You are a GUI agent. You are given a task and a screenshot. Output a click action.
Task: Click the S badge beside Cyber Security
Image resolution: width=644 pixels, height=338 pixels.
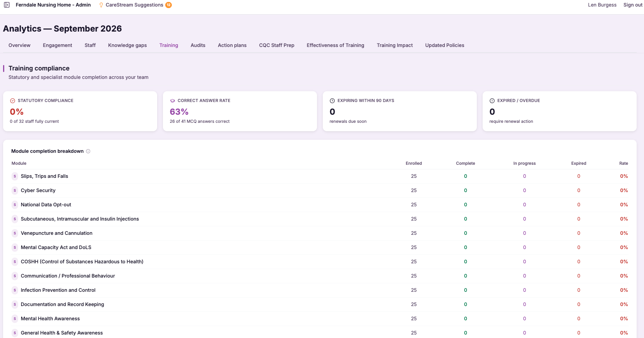(15, 191)
